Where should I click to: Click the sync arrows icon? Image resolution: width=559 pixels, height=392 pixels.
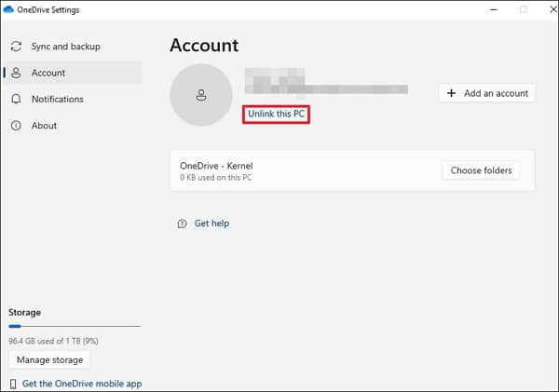[16, 47]
